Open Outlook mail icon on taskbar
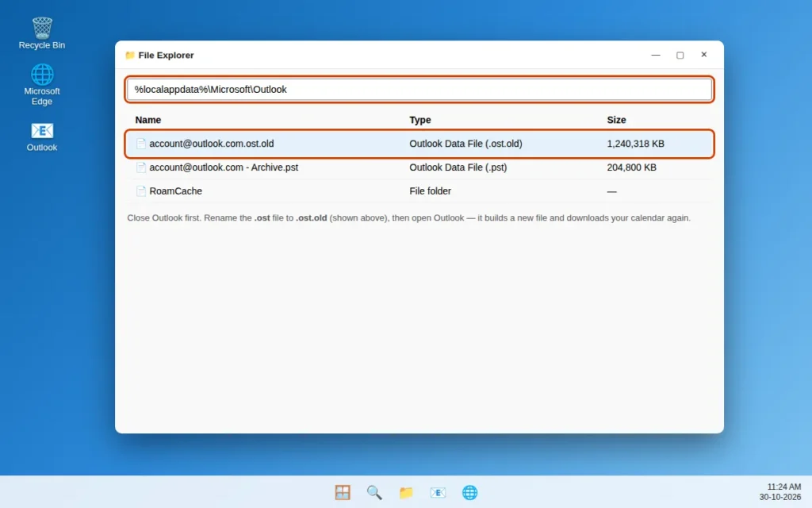812x508 pixels. pyautogui.click(x=438, y=492)
